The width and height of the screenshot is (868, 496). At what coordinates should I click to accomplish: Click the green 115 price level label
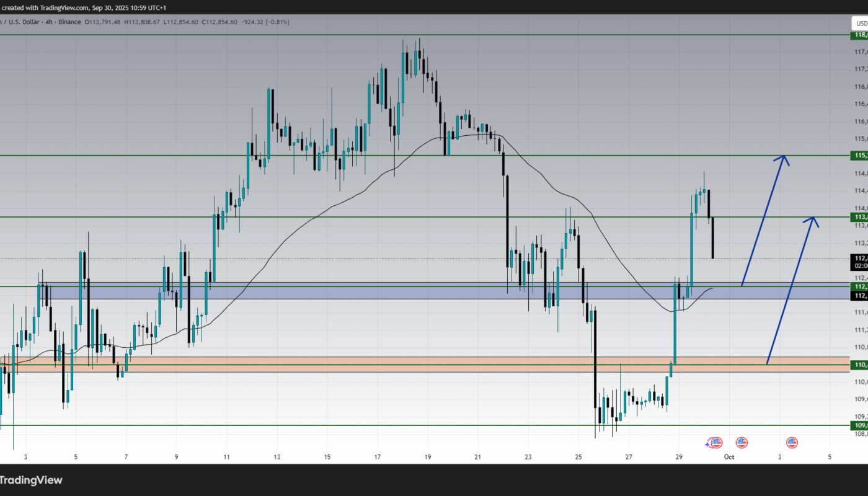tap(860, 156)
